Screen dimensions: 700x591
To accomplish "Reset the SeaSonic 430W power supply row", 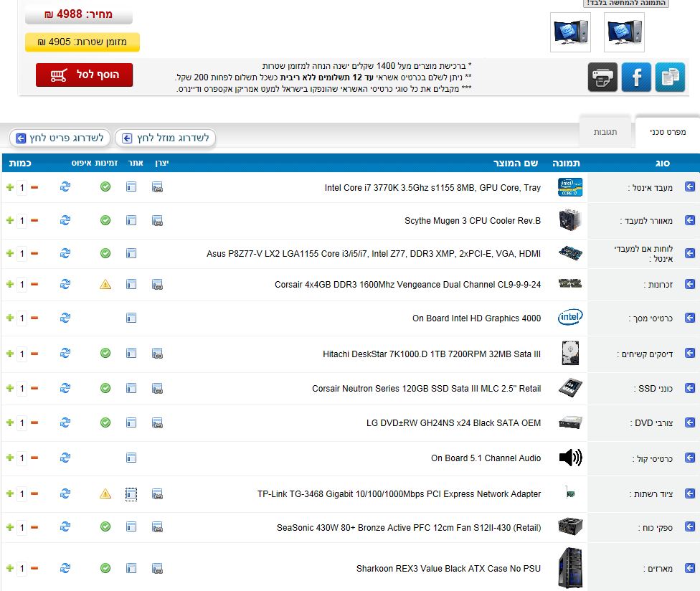I will 65,527.
